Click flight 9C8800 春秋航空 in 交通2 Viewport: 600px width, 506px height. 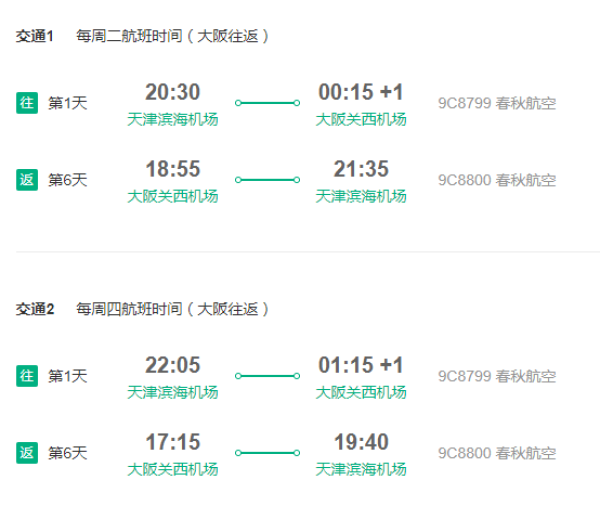(x=497, y=453)
